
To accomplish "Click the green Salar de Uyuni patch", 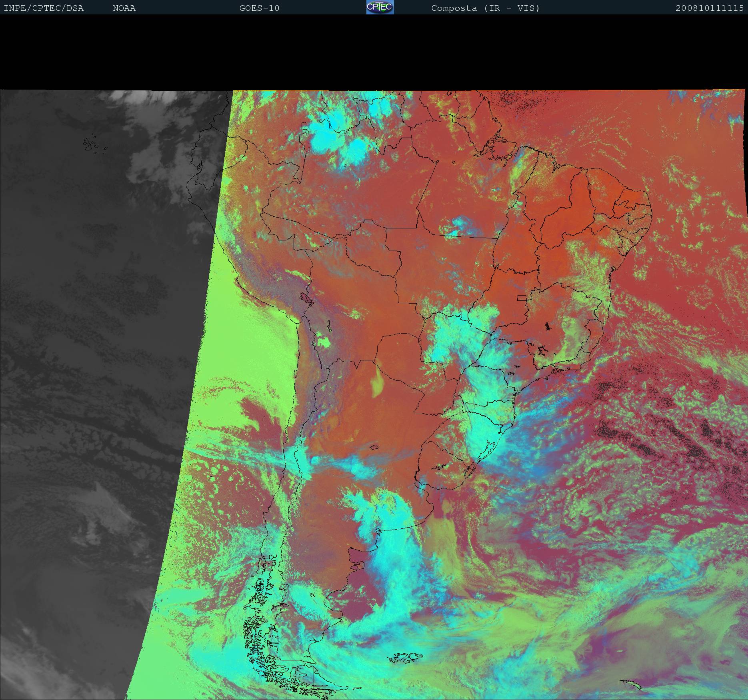I will tap(323, 342).
